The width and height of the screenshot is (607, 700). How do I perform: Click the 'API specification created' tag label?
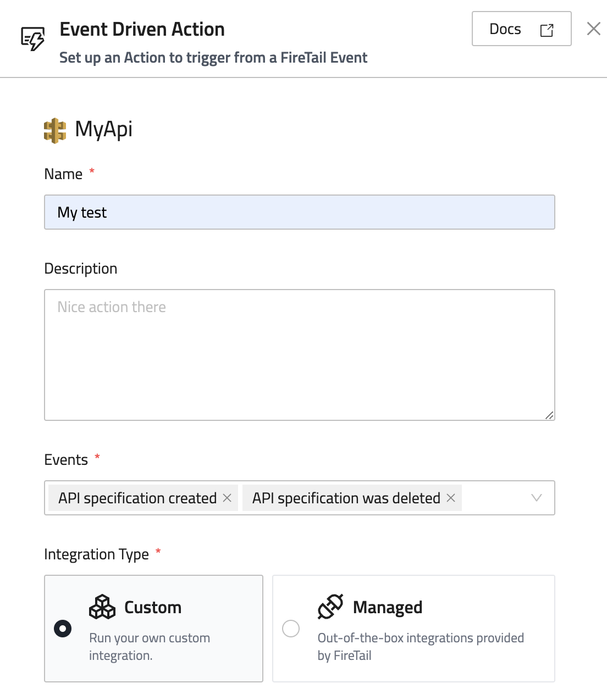137,498
